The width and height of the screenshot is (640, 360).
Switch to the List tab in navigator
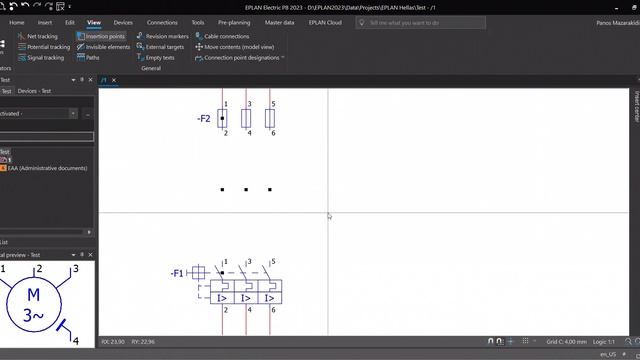4,242
